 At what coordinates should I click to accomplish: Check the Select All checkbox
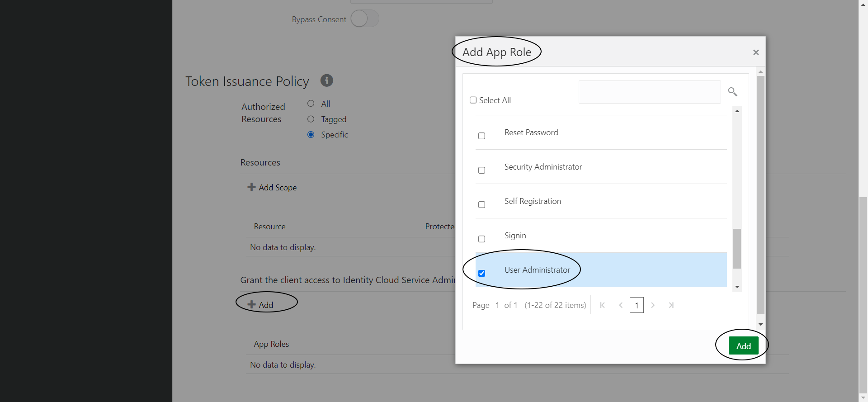(x=473, y=100)
